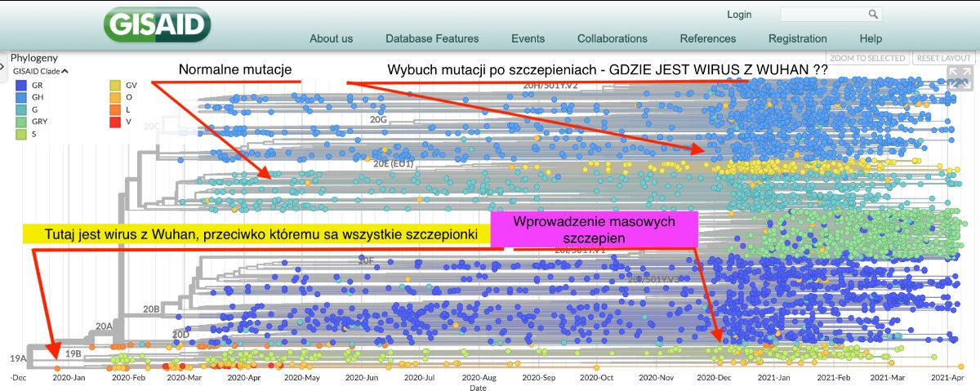Select the GH clade color swatch
980x391 pixels.
coord(20,97)
